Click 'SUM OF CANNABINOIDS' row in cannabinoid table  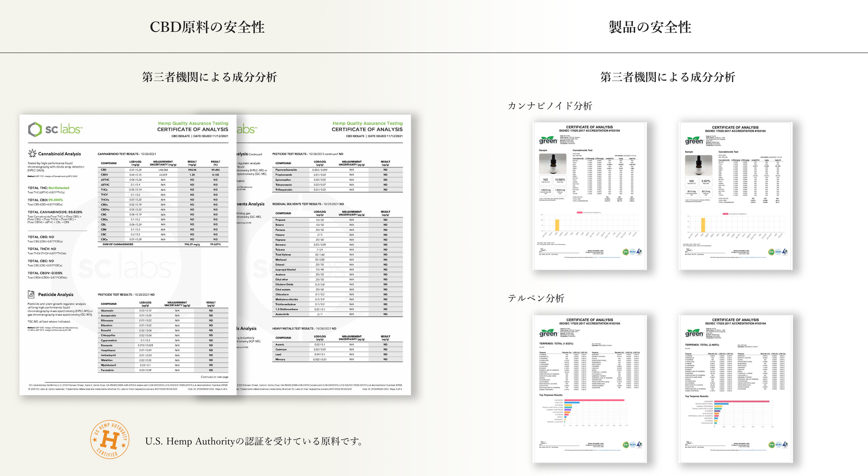[x=163, y=245]
